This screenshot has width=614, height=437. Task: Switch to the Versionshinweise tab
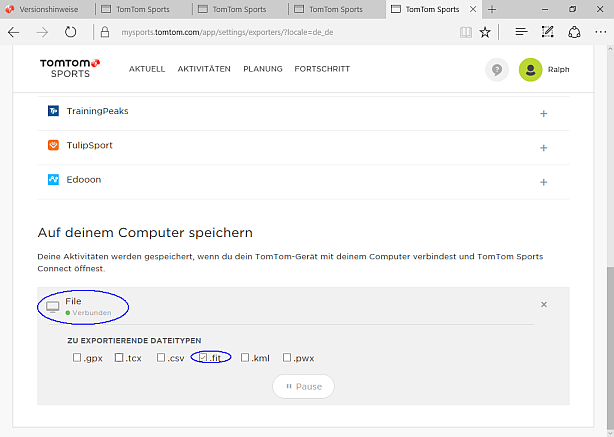47,9
